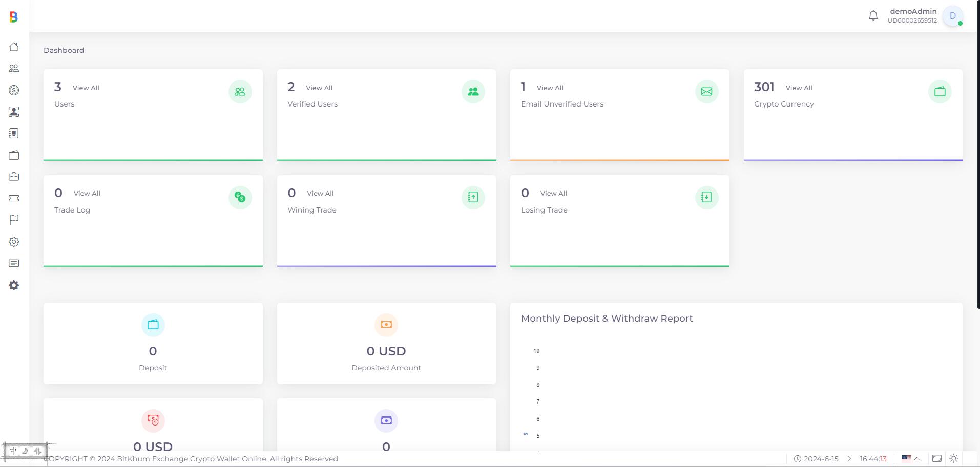Open the text card sidebar icon
This screenshot has height=467, width=980.
click(14, 263)
